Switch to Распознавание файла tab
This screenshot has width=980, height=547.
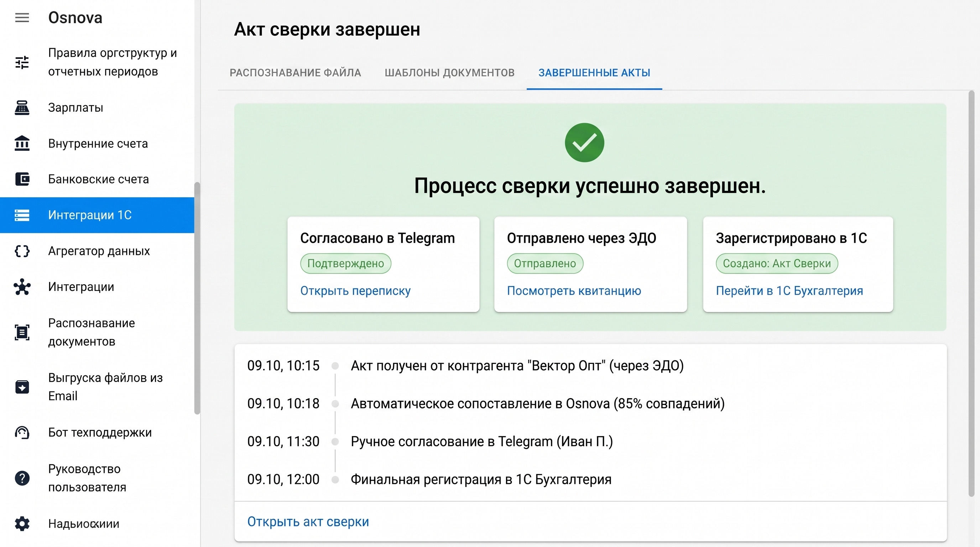coord(295,73)
